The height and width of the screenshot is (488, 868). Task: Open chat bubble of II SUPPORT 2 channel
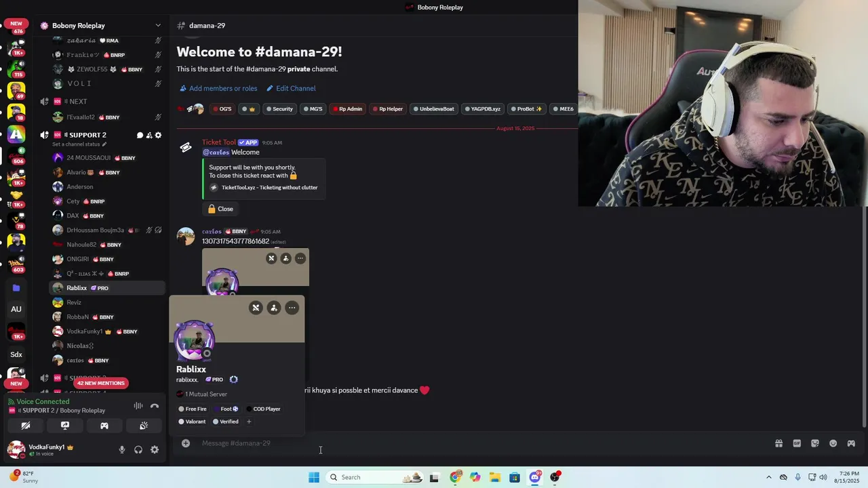coord(140,135)
